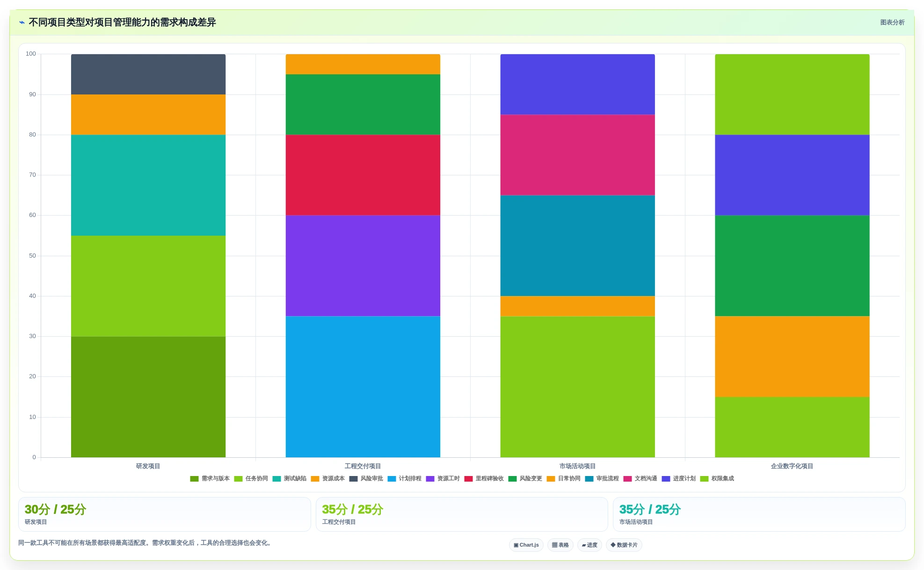Click the 图表分析 label in the header
924x570 pixels.
[892, 22]
